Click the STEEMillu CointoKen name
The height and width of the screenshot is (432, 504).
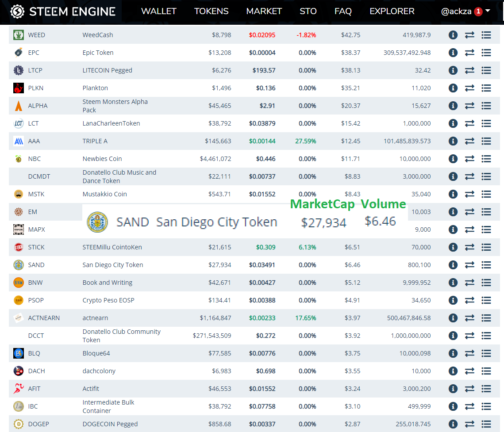coord(112,247)
